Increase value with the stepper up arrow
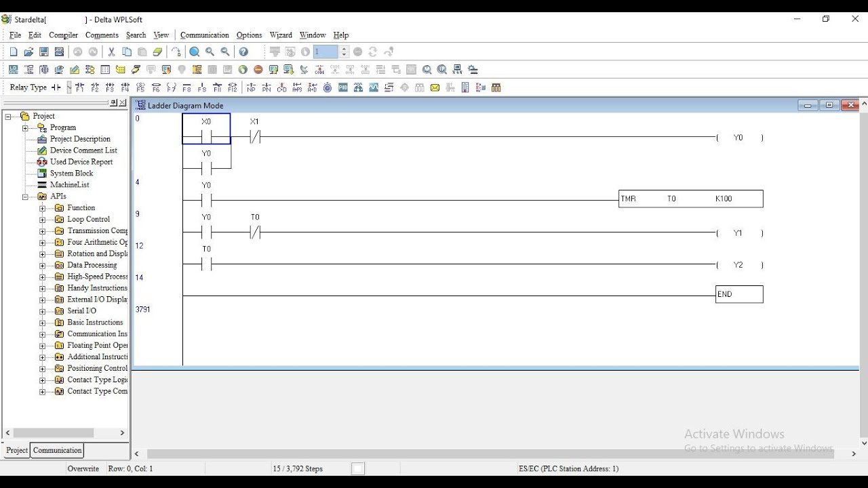This screenshot has height=488, width=868. coord(344,49)
